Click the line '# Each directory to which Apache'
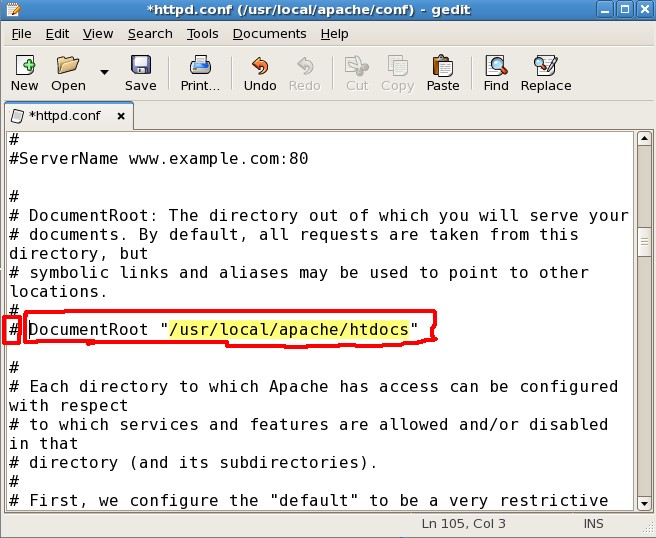The height and width of the screenshot is (538, 656). coord(314,387)
